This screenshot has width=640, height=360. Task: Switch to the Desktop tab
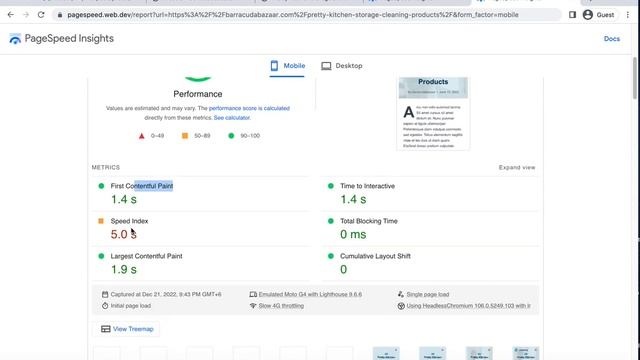[342, 66]
